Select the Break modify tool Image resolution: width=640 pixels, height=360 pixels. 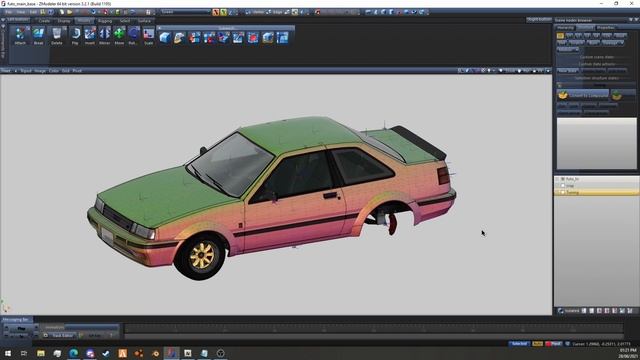click(x=38, y=36)
